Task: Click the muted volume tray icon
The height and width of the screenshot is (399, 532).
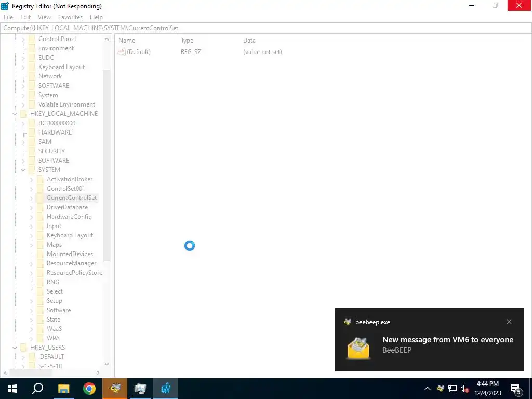Action: click(x=464, y=389)
